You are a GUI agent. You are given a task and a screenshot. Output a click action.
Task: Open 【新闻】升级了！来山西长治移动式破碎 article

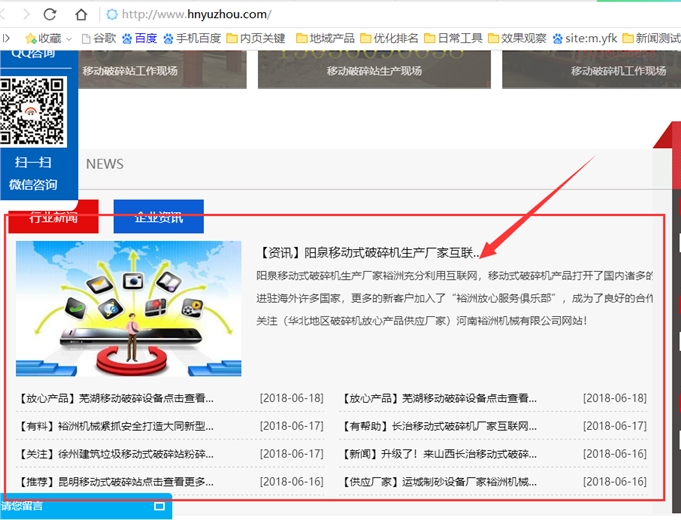click(439, 454)
